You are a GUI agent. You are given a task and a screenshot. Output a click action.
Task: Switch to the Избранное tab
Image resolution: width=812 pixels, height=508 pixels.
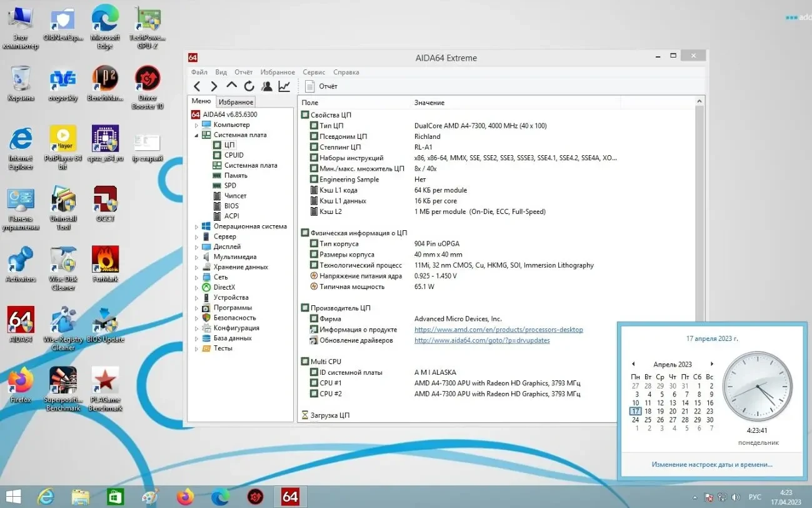(236, 101)
